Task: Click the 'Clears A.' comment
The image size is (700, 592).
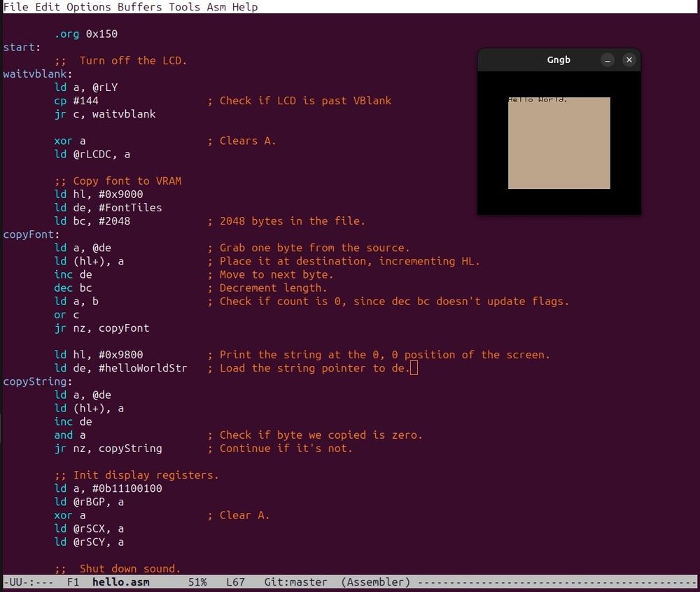Action: 241,141
